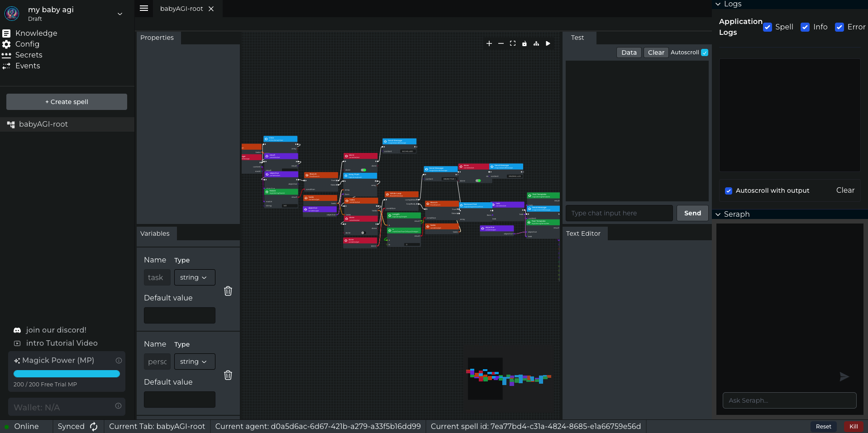Run the spell with the play icon

tap(548, 43)
